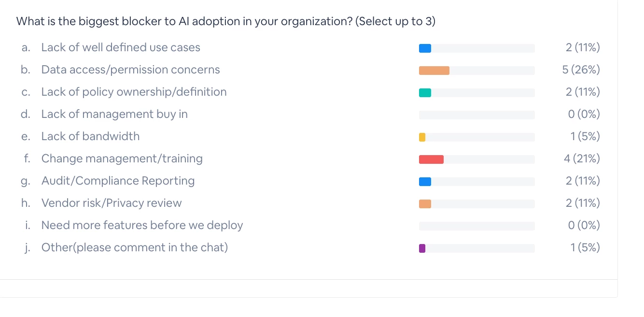Image resolution: width=644 pixels, height=317 pixels.
Task: Click "Vendor risk/Privacy review" option
Action: click(x=112, y=203)
